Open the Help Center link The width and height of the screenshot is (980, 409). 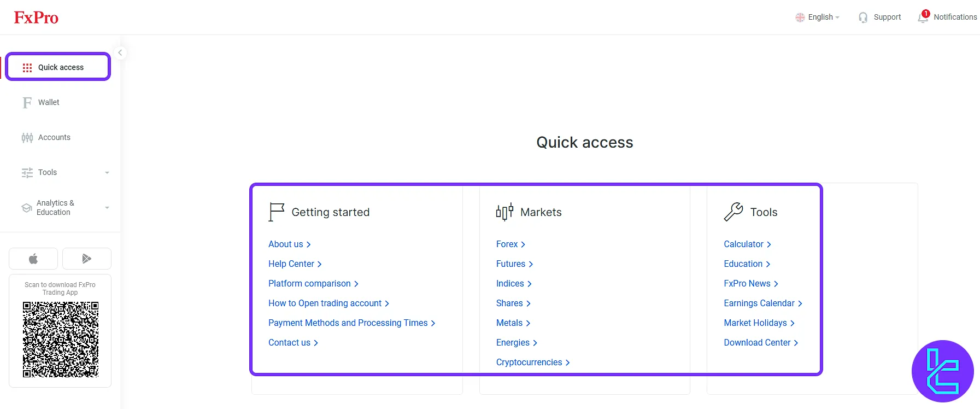[x=295, y=264]
